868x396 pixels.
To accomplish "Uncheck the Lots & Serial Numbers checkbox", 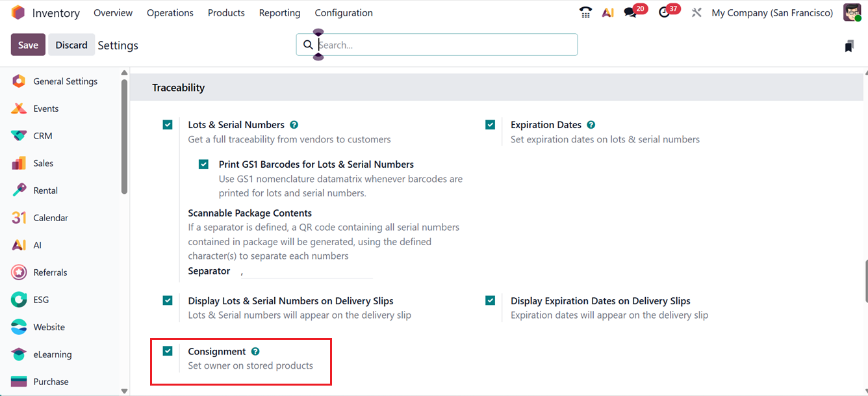I will point(168,125).
